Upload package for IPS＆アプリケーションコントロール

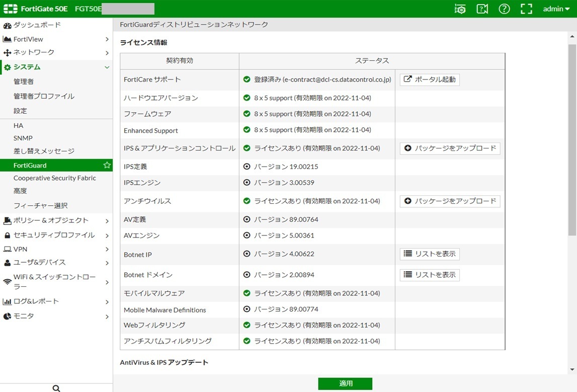[x=450, y=148]
